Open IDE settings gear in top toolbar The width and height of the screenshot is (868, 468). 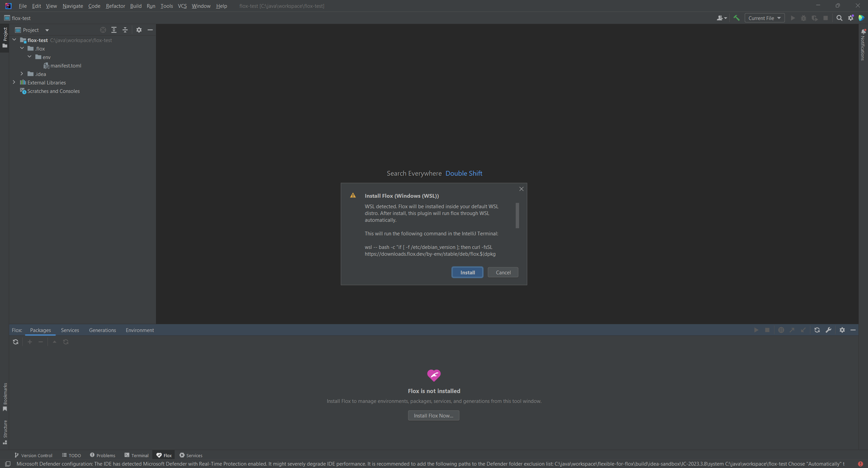click(x=851, y=18)
